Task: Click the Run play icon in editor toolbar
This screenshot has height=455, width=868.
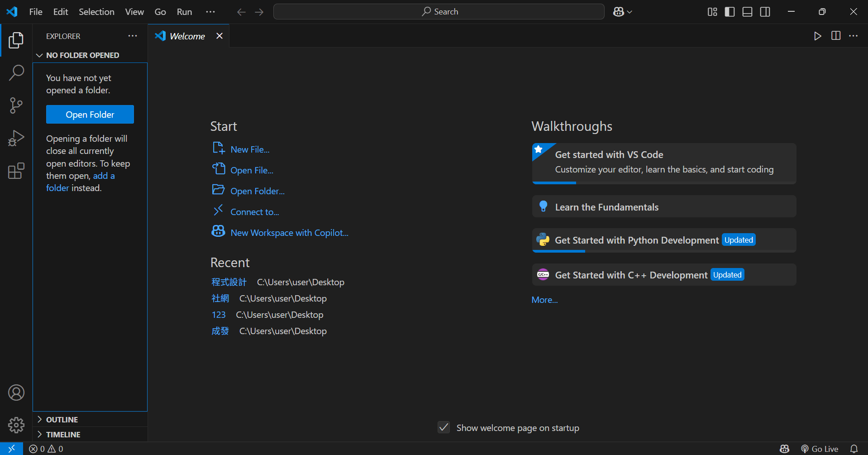Action: click(x=818, y=36)
